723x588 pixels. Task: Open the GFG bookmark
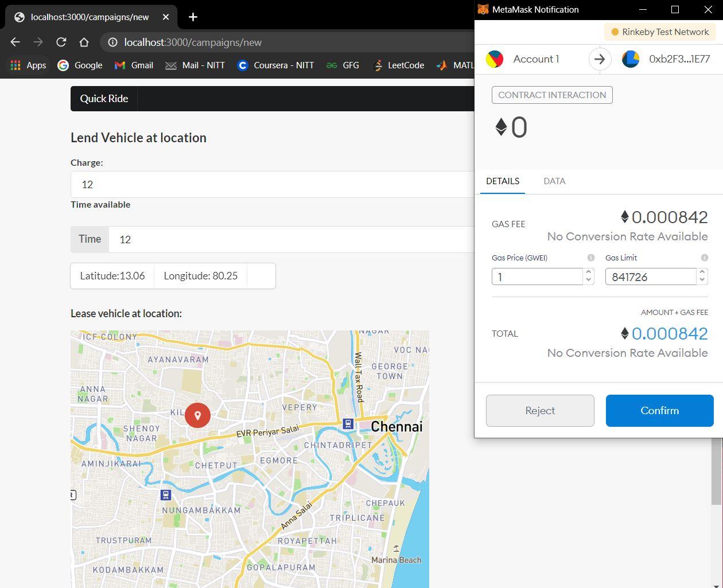click(343, 65)
